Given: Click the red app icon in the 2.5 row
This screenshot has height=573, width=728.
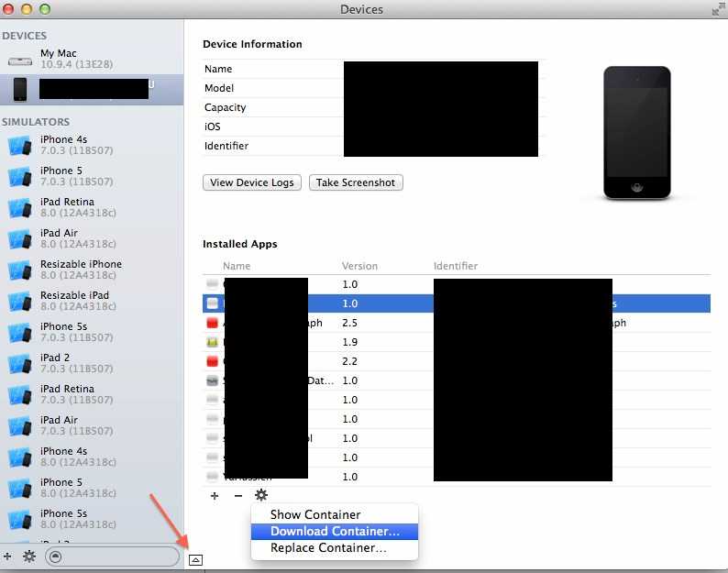Looking at the screenshot, I should (x=212, y=323).
